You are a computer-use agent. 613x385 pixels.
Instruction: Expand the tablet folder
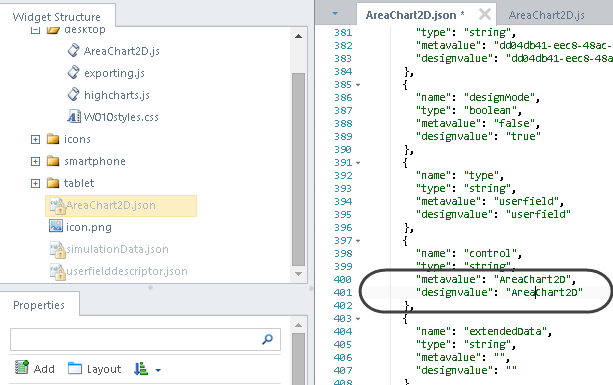tap(35, 183)
